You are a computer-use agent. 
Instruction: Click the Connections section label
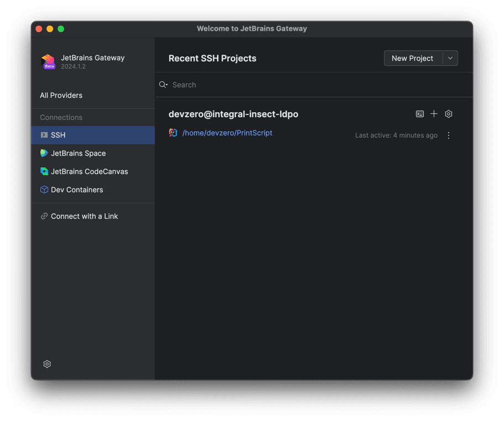click(61, 117)
